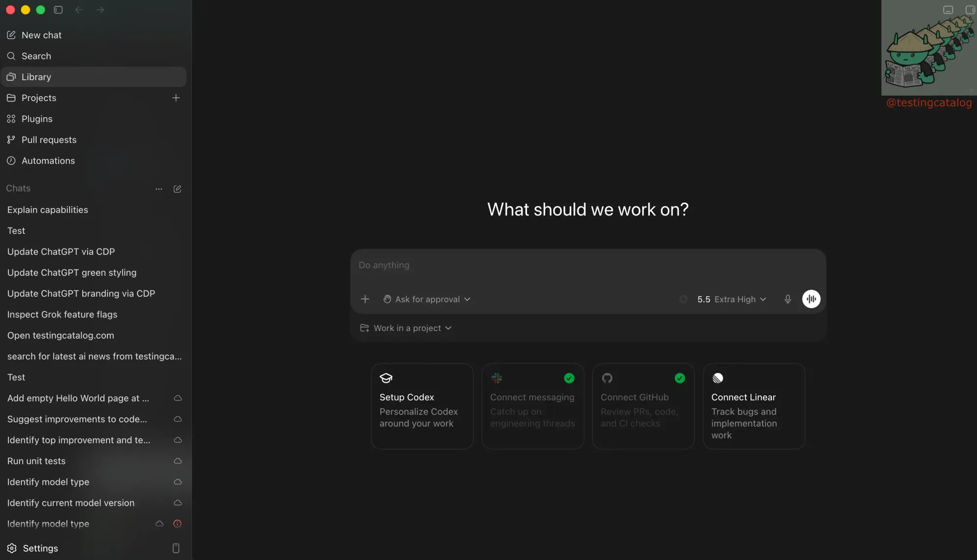This screenshot has width=977, height=560.
Task: Click the Do anything prompt field
Action: click(x=588, y=266)
